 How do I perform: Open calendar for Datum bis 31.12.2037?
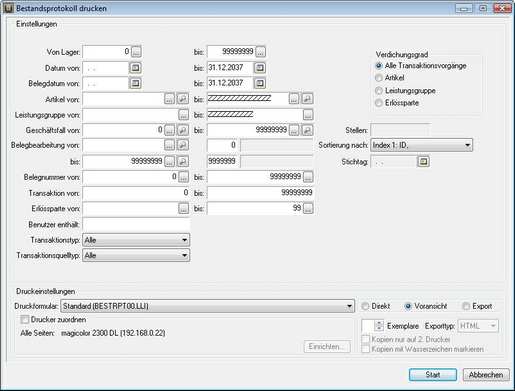coord(260,68)
